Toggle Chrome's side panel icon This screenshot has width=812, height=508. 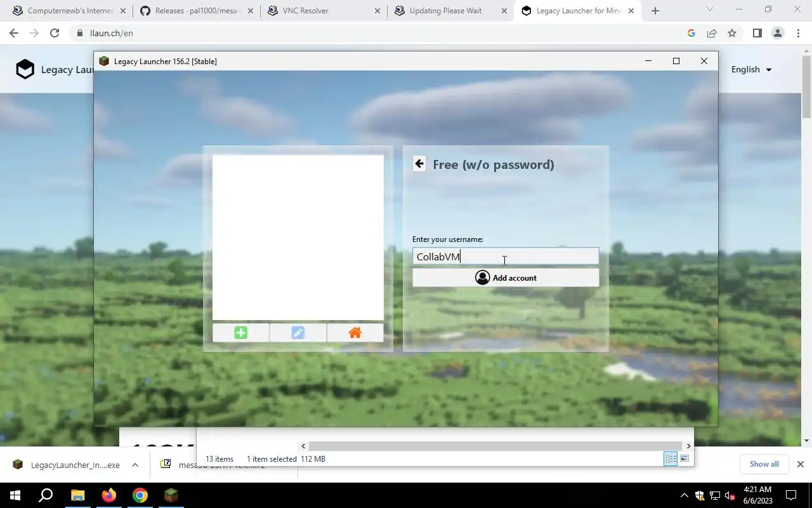(757, 33)
